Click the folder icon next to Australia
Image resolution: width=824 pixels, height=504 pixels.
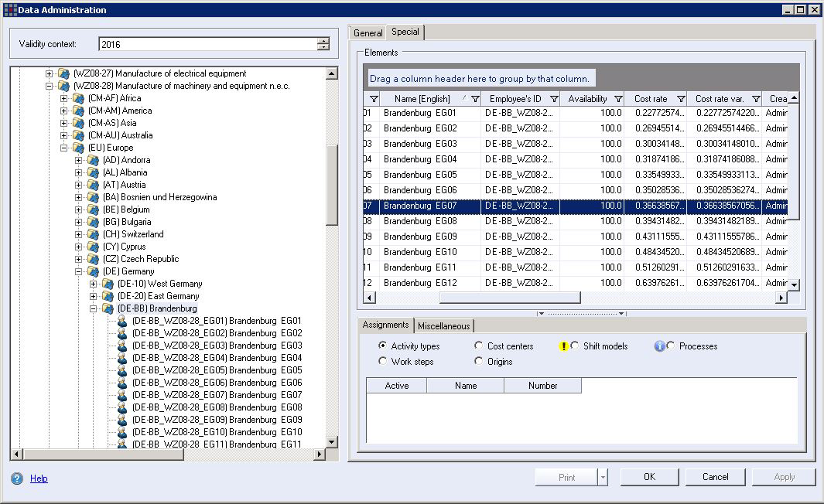(x=78, y=135)
